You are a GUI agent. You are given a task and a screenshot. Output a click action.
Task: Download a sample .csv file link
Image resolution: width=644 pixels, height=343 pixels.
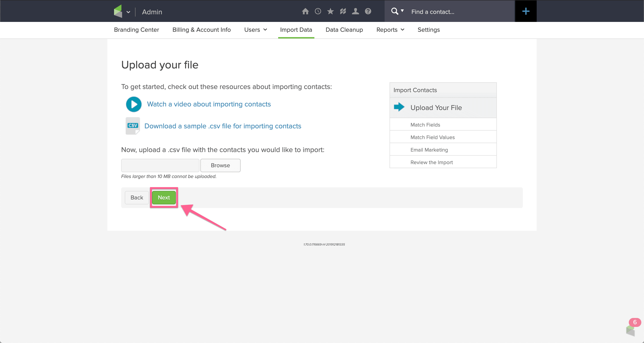pyautogui.click(x=223, y=126)
